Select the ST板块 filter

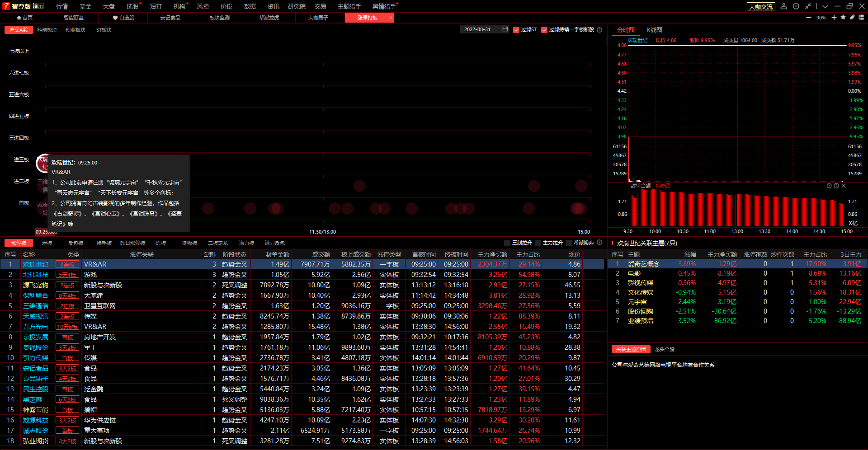pos(104,30)
